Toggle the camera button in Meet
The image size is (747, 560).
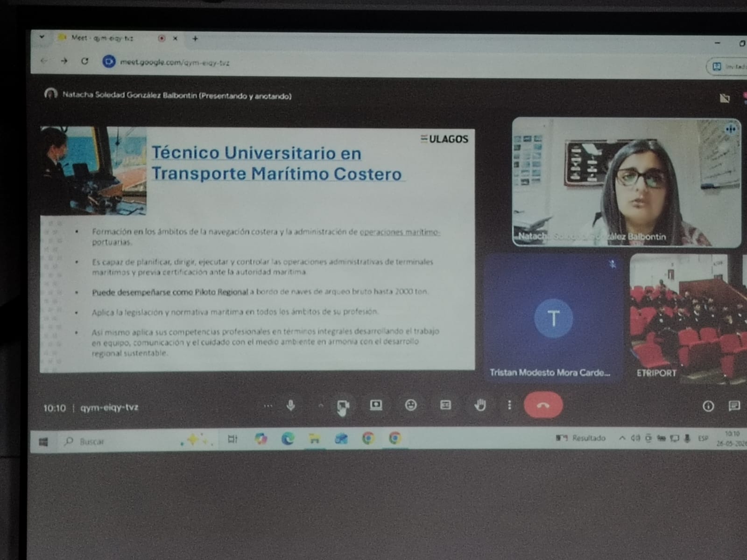click(343, 406)
